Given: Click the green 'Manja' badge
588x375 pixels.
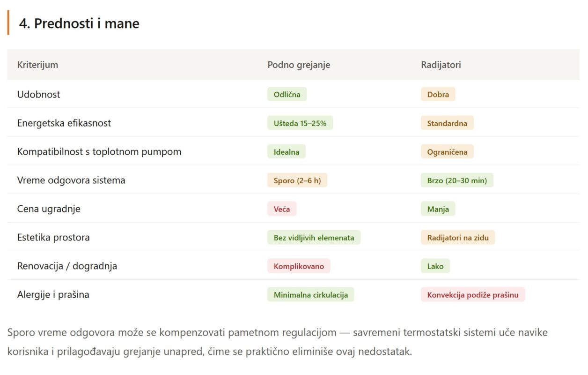Looking at the screenshot, I should tap(438, 209).
